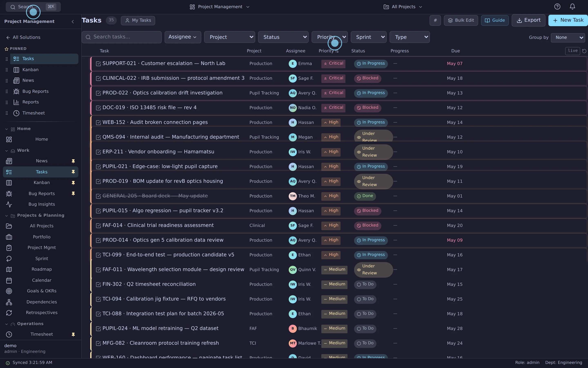Open Dependencies page
Image resolution: width=588 pixels, height=368 pixels.
point(41,302)
